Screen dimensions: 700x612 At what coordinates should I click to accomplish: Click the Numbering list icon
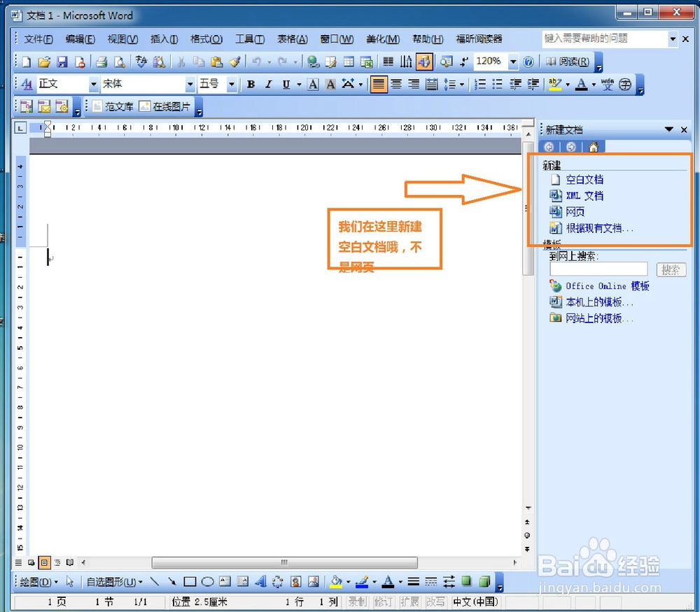(480, 84)
